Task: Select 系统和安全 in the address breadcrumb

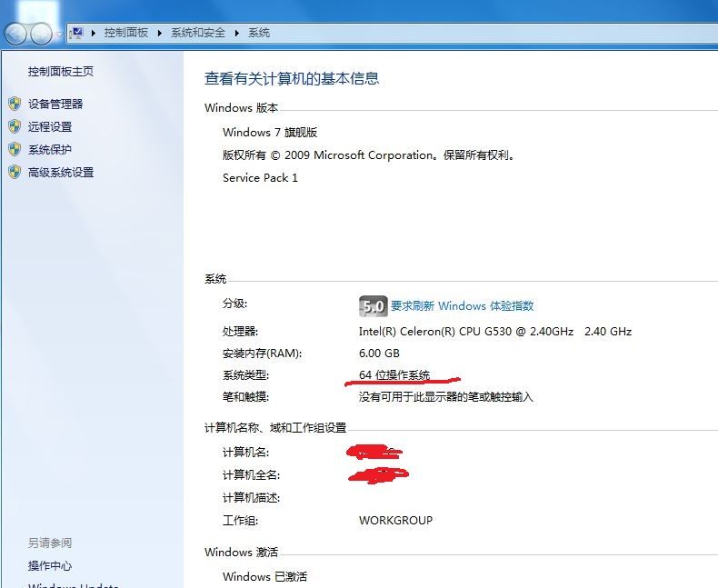Action: [198, 33]
